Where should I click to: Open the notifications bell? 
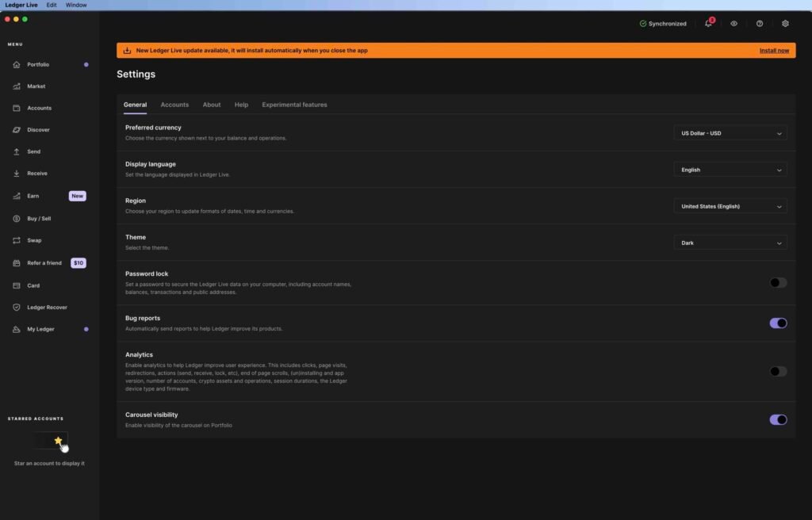point(708,23)
